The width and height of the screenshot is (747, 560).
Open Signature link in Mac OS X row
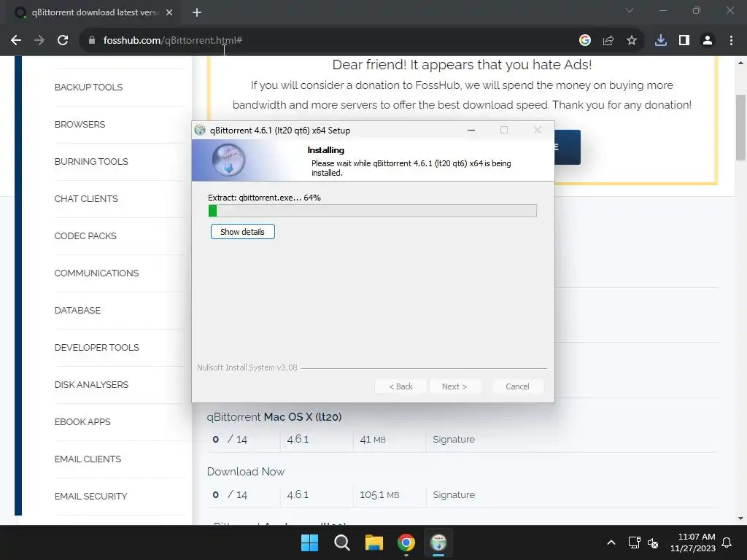(x=454, y=439)
